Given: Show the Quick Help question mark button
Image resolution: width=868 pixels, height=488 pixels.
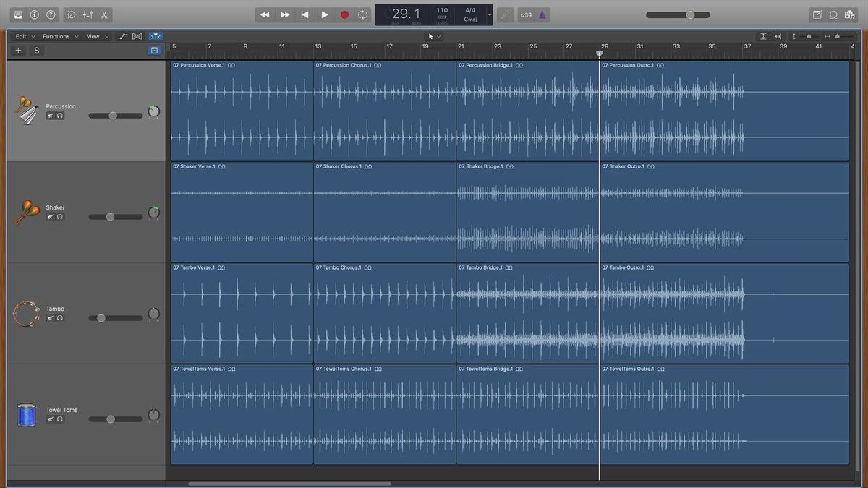Looking at the screenshot, I should (x=51, y=14).
